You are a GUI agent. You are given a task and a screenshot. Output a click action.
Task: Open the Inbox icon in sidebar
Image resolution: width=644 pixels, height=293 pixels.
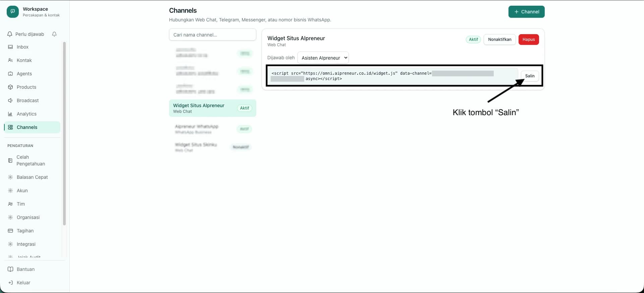tap(10, 47)
